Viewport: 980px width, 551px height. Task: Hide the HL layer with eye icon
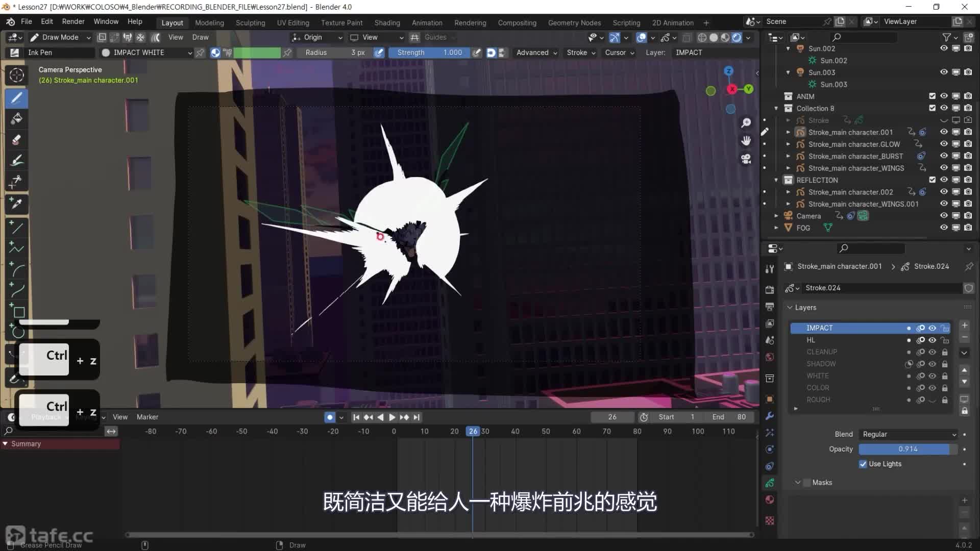(932, 340)
